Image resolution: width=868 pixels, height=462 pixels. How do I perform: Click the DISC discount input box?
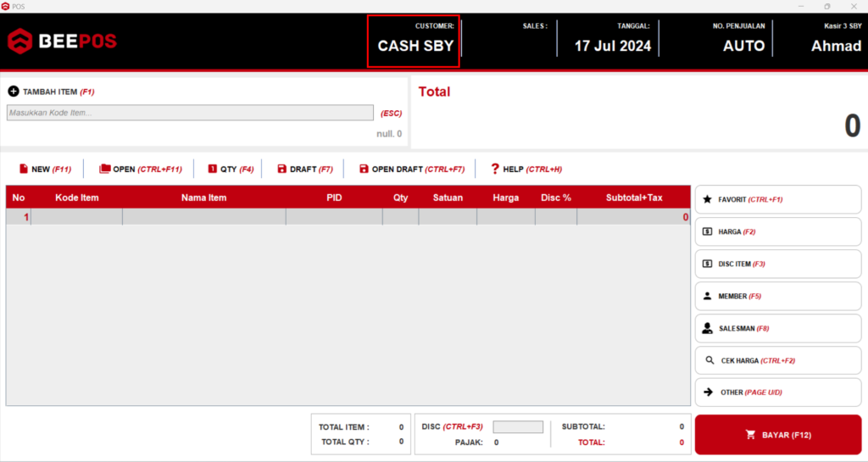point(518,427)
